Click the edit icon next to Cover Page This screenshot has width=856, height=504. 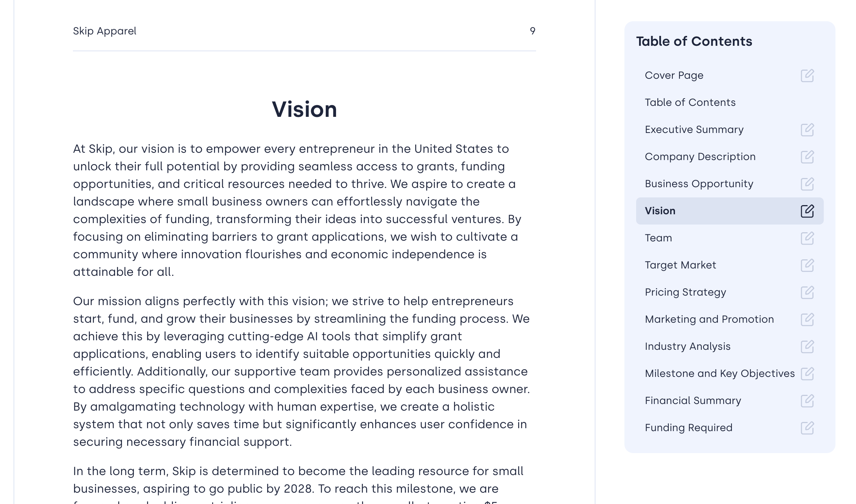[807, 75]
